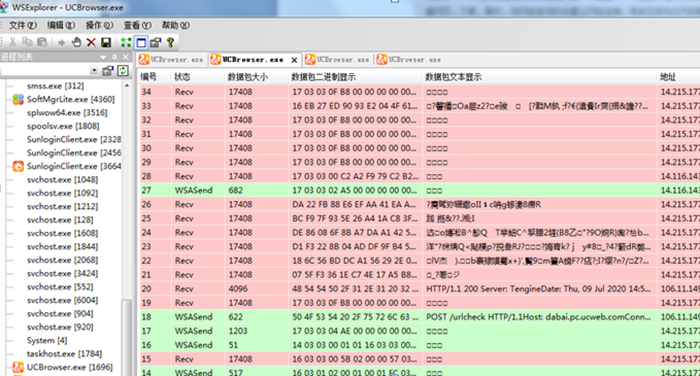This screenshot has height=376, width=700.
Task: Switch to the first UCBrowser.exe tab
Action: [171, 59]
